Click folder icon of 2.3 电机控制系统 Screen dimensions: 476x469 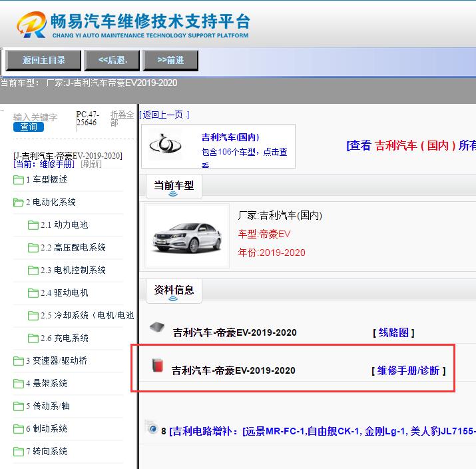(x=33, y=270)
